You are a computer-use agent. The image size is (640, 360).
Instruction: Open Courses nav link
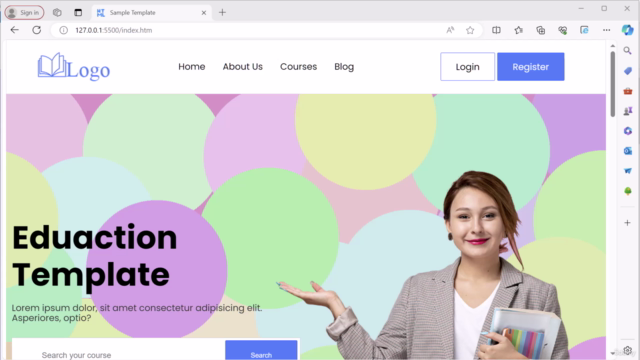click(298, 67)
